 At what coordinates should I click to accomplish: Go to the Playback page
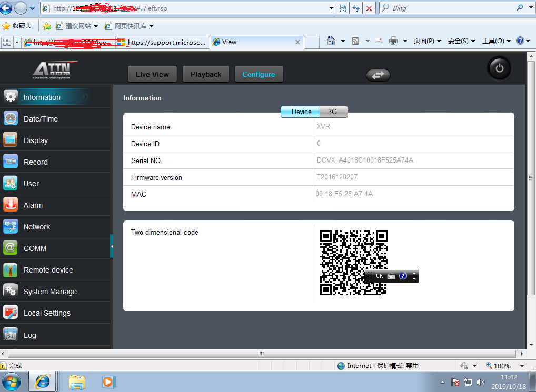click(x=206, y=74)
